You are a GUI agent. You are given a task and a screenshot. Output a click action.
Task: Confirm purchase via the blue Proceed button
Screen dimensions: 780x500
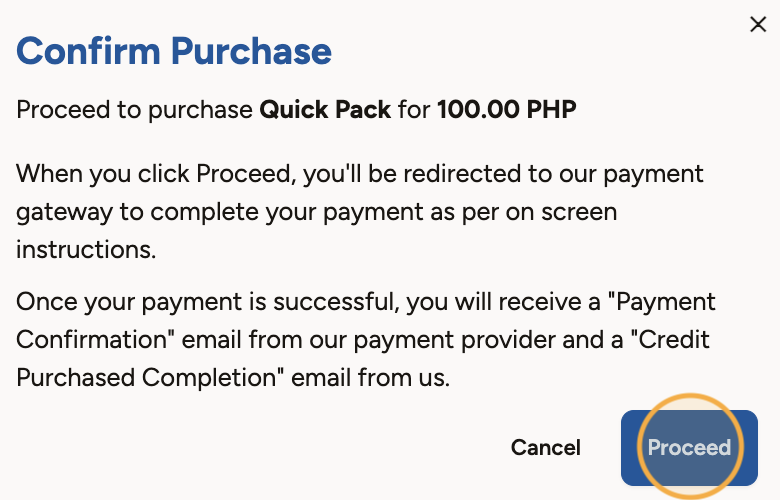(x=689, y=448)
